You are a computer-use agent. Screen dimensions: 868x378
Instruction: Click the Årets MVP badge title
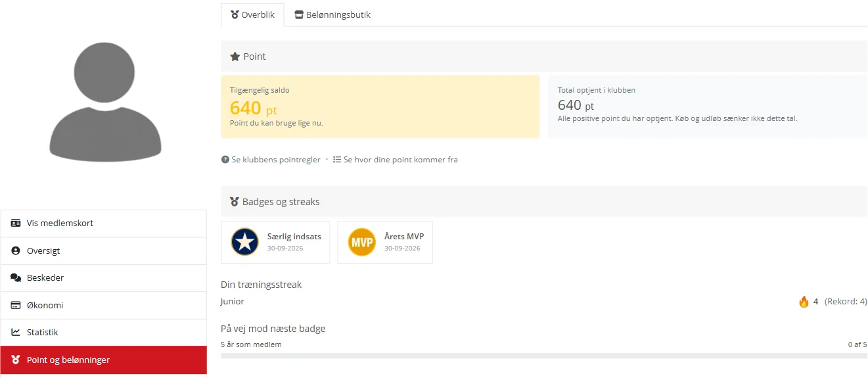(x=404, y=237)
